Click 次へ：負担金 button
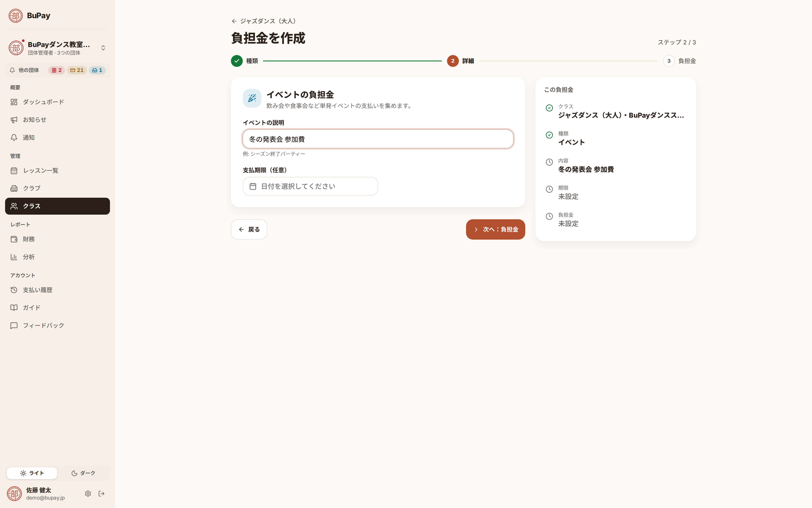The width and height of the screenshot is (812, 508). pyautogui.click(x=495, y=229)
